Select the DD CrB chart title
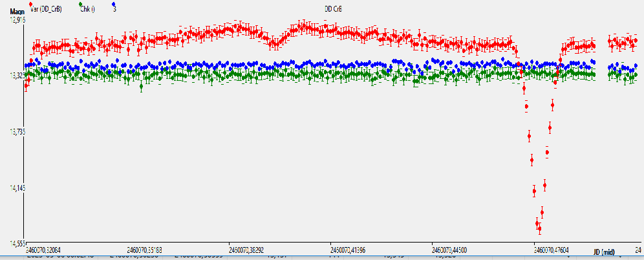The height and width of the screenshot is (260, 644). click(333, 10)
